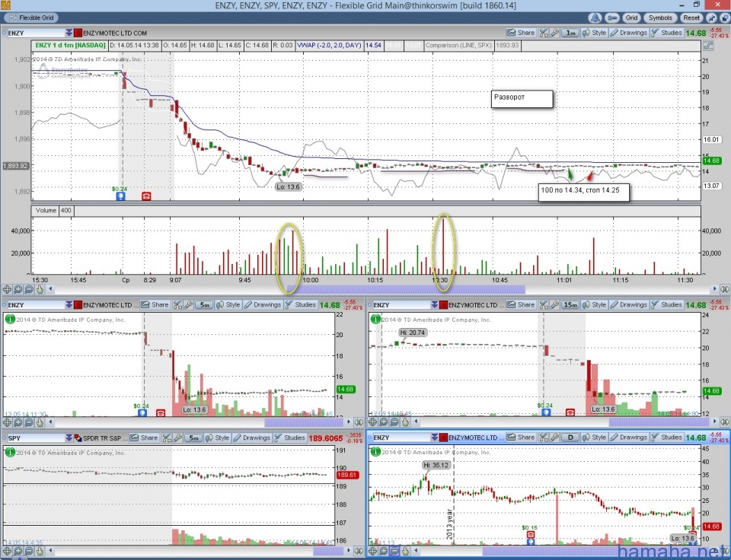Viewport: 731px width, 560px height.
Task: Open the Drawings menu in the 1m chart
Action: tap(628, 33)
